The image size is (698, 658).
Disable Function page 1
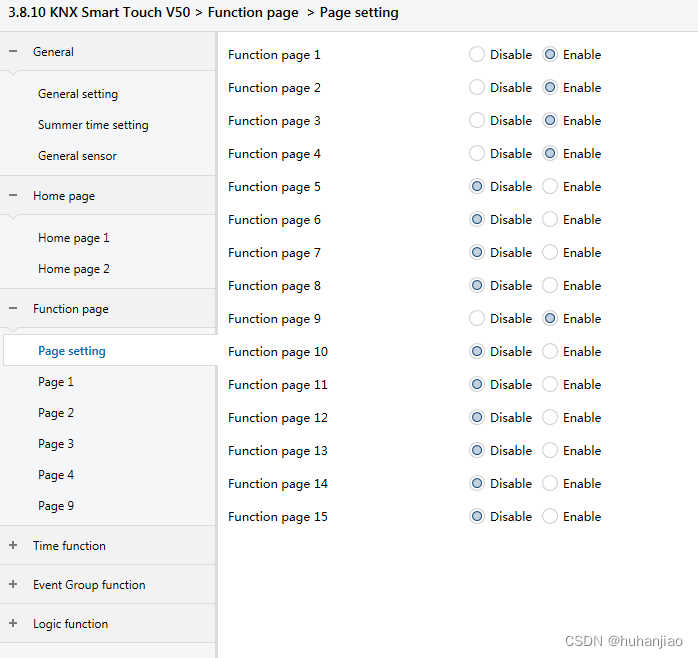point(477,55)
